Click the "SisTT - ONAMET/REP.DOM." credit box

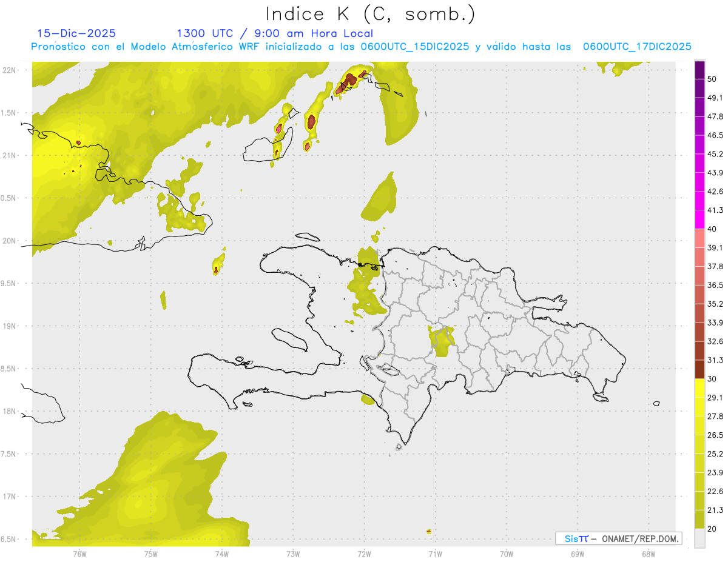pos(618,538)
